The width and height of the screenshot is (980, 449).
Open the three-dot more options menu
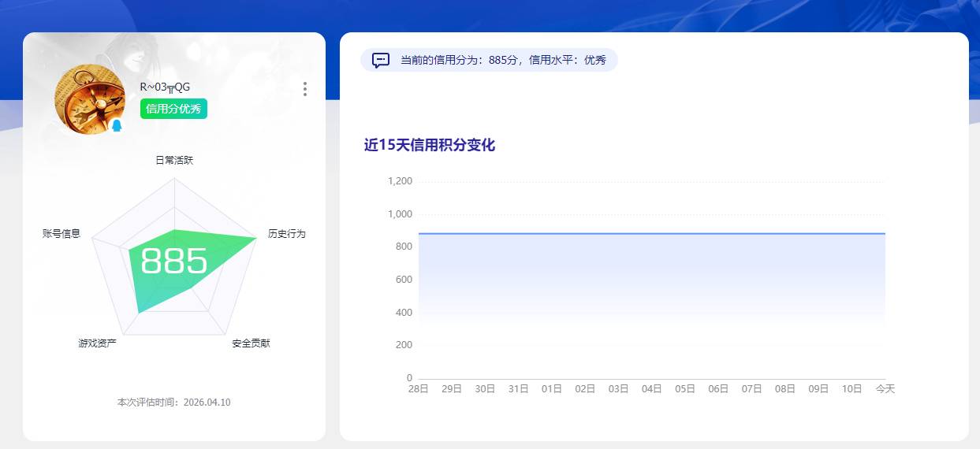coord(305,89)
